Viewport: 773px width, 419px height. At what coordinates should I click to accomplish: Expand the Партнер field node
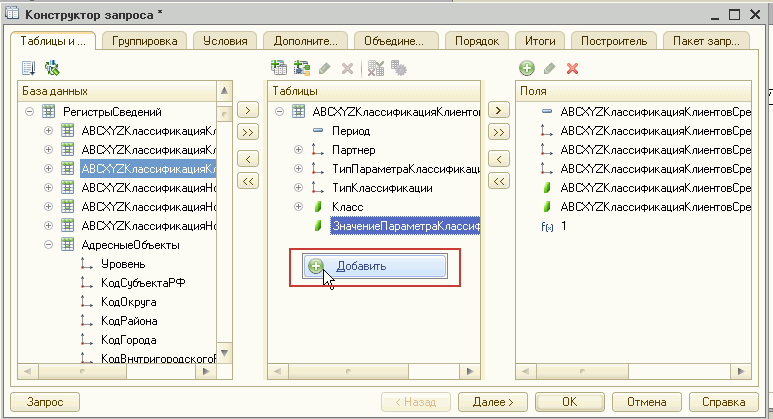pyautogui.click(x=298, y=150)
